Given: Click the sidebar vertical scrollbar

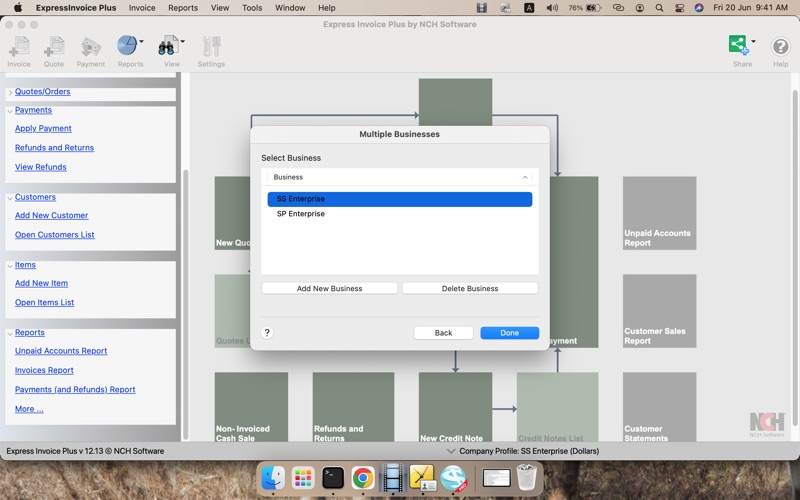Looking at the screenshot, I should tap(186, 304).
